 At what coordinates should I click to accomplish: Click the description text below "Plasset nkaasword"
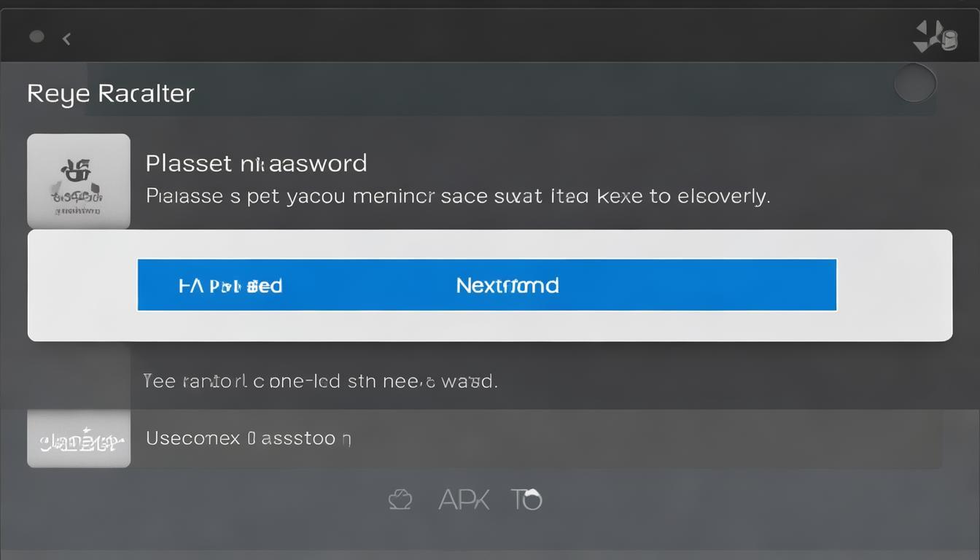click(x=457, y=196)
